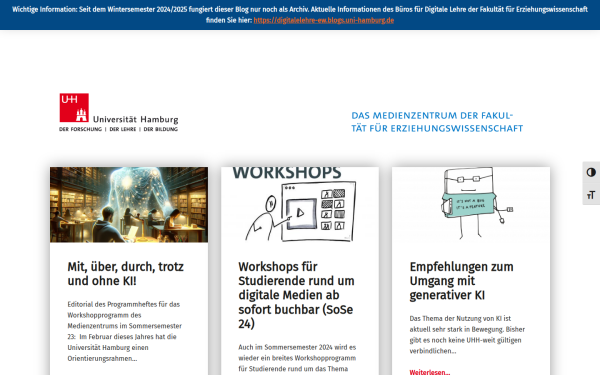
Task: Click the play button in workshop sketch
Action: 301,213
